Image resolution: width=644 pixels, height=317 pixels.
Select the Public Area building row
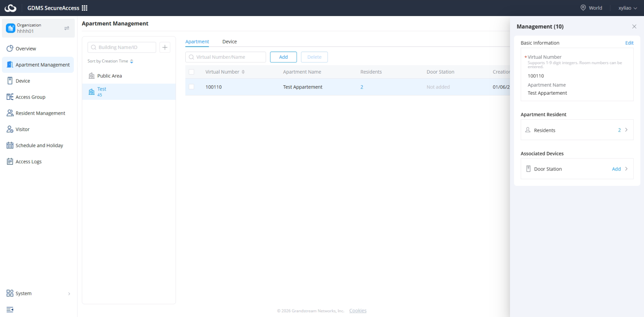pos(129,76)
